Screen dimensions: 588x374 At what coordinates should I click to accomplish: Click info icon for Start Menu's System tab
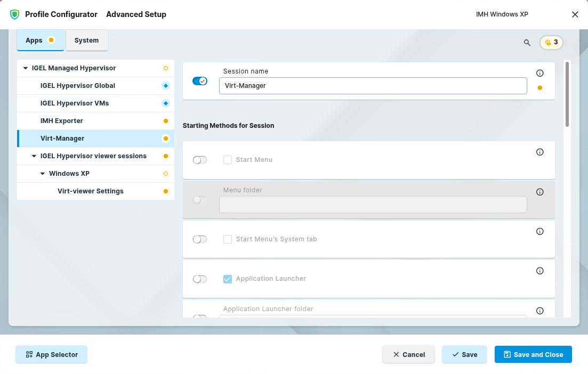[539, 231]
